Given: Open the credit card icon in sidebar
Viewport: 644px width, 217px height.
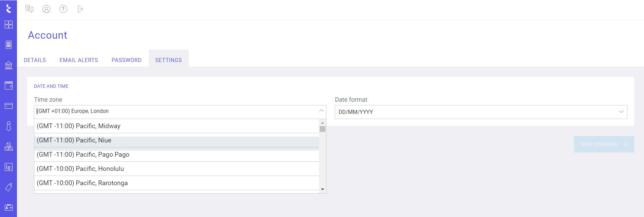Looking at the screenshot, I should pyautogui.click(x=8, y=106).
